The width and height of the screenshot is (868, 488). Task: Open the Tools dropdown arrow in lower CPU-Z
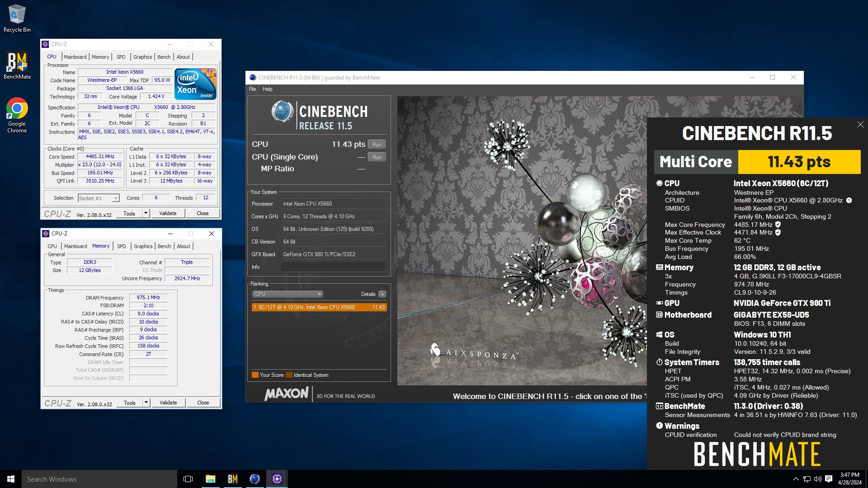pos(146,403)
